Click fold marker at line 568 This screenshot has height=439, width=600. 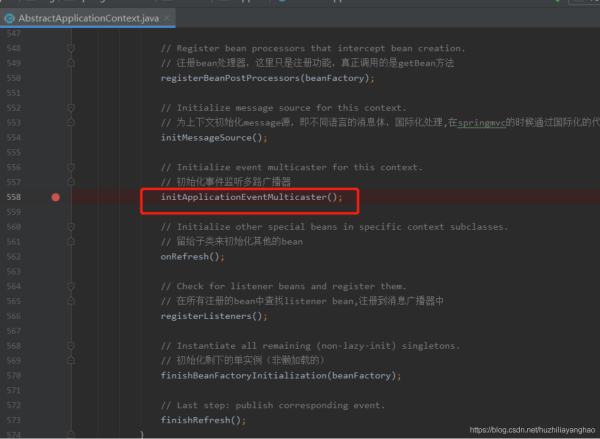[x=71, y=346]
